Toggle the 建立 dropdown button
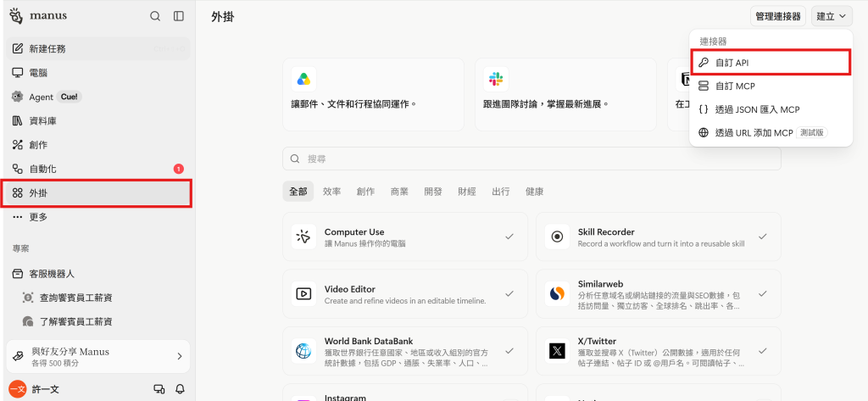This screenshot has height=401, width=868. click(x=832, y=17)
